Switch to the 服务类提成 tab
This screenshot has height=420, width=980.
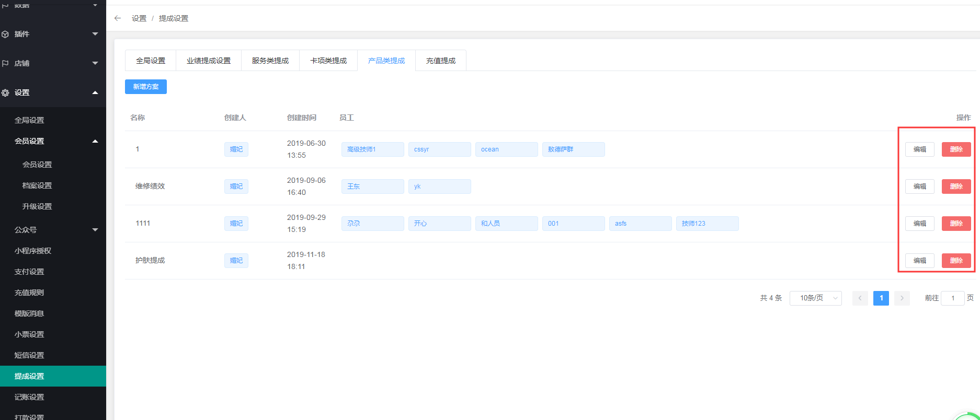tap(270, 61)
